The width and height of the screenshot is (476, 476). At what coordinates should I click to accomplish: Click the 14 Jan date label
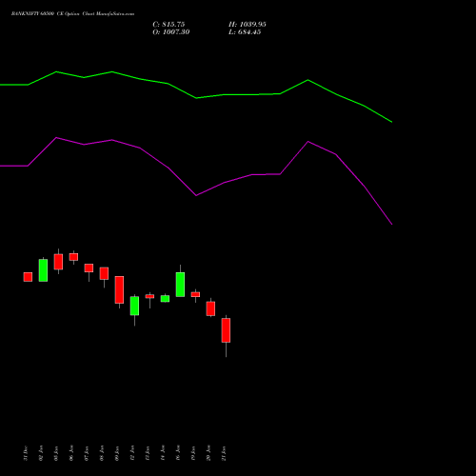point(163,453)
